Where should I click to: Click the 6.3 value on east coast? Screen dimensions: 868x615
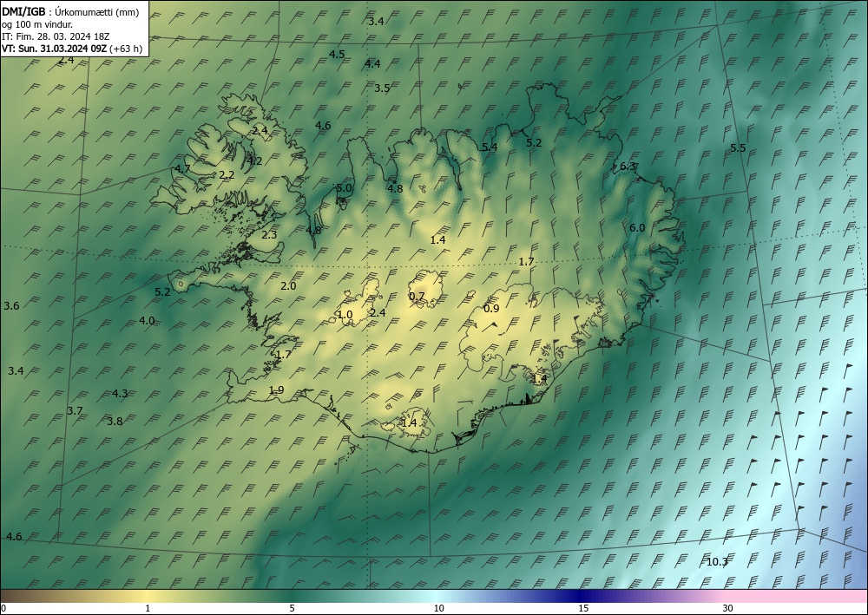point(628,167)
